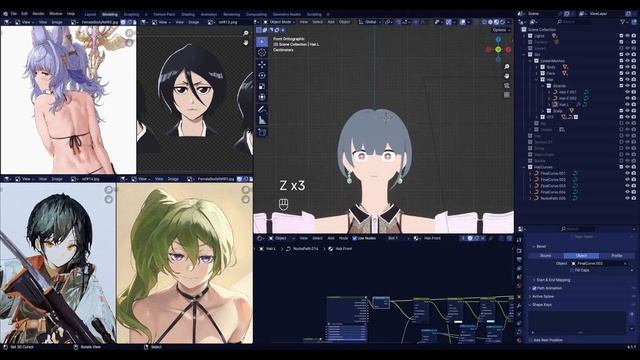Open the Global transform orientation dropdown
This screenshot has height=360, width=640.
point(370,22)
